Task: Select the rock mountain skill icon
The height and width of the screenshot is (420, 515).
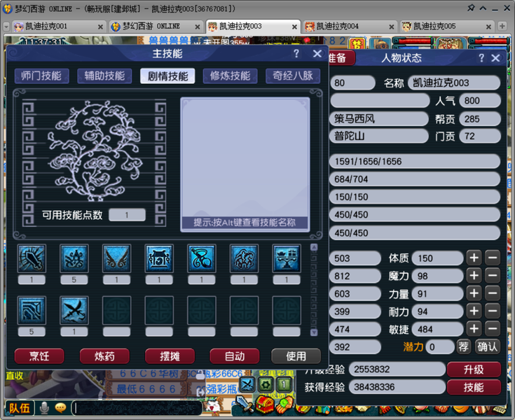Action: coord(244,258)
